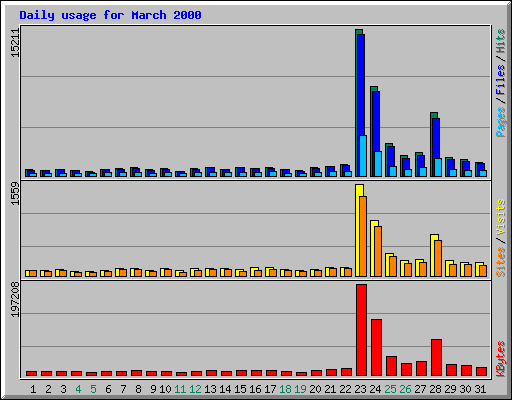The image size is (512, 400).
Task: Click the red KBytes bar for day 28
Action: coord(436,357)
